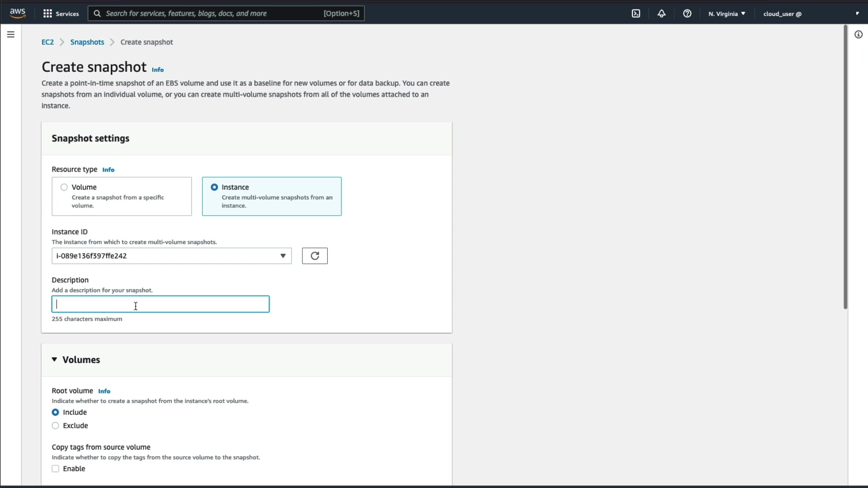Go to Snapshots breadcrumb
The height and width of the screenshot is (488, 868).
pos(87,42)
